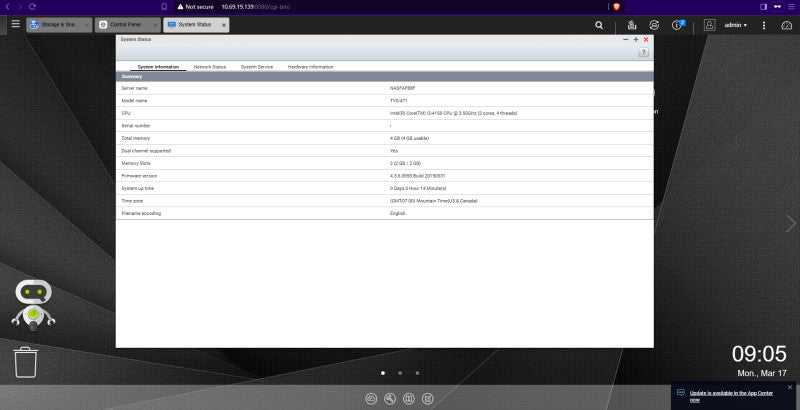Open the dashboard gauge icon
The width and height of the screenshot is (800, 410).
click(x=787, y=25)
